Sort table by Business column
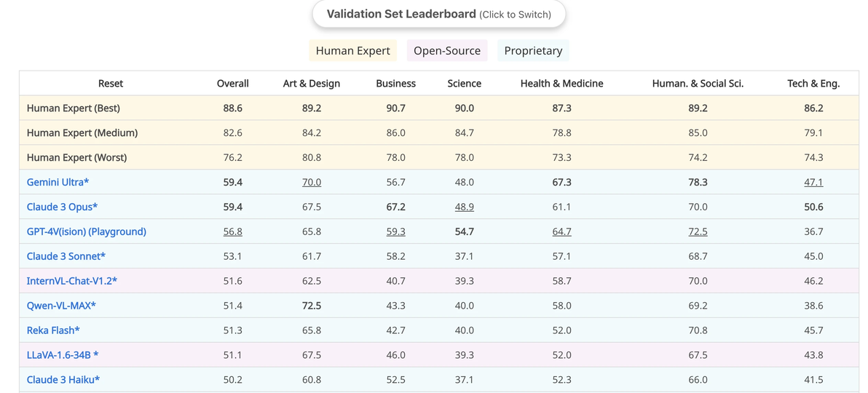 click(x=396, y=84)
